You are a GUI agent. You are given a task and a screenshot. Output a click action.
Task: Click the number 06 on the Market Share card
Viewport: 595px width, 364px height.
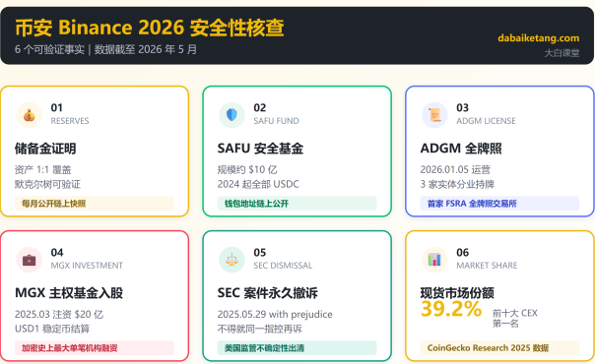pyautogui.click(x=462, y=253)
